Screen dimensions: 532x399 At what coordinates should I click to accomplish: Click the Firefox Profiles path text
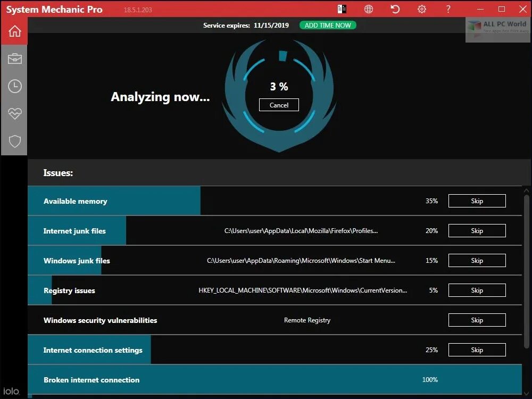pyautogui.click(x=301, y=231)
